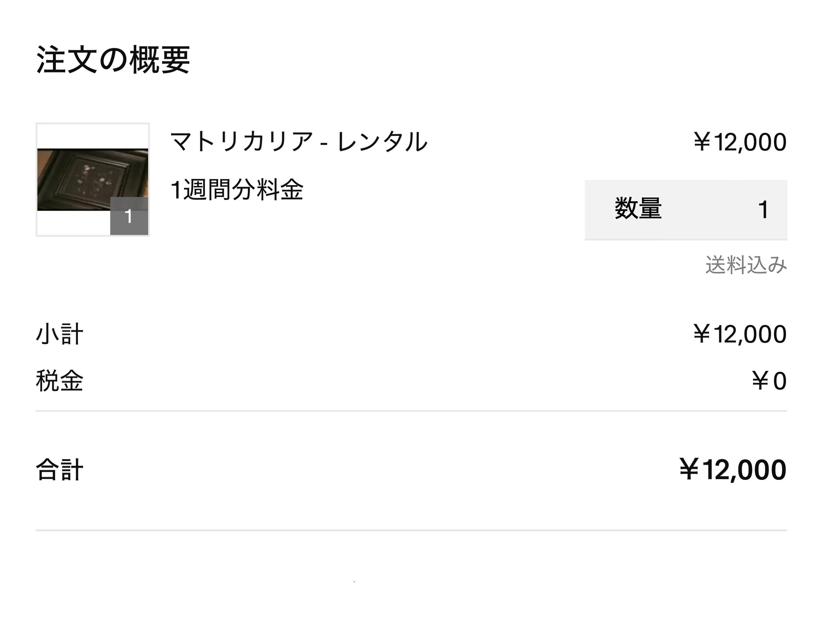Click the divider line below 合計 row
The height and width of the screenshot is (644, 824).
(411, 530)
